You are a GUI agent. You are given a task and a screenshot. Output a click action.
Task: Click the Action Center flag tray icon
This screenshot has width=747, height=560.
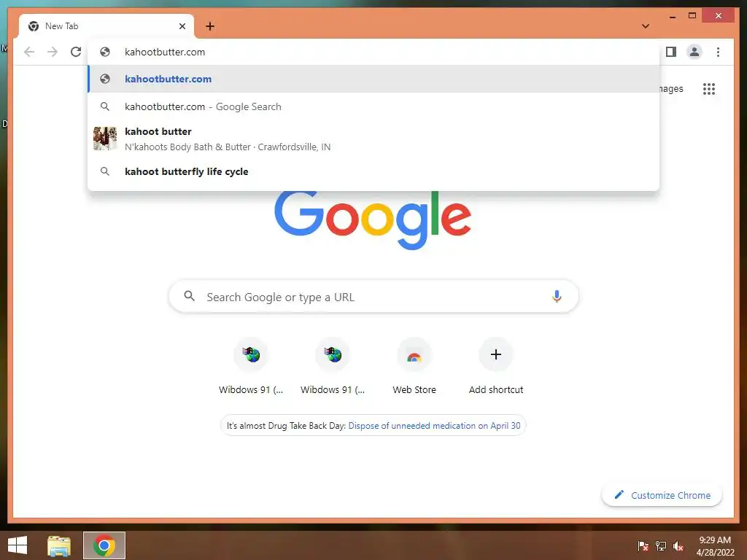643,546
